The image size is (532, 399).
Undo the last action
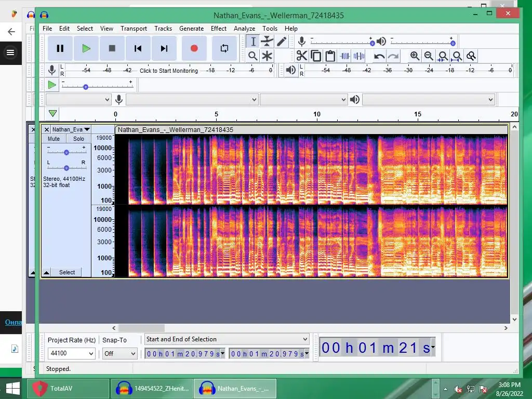(379, 56)
